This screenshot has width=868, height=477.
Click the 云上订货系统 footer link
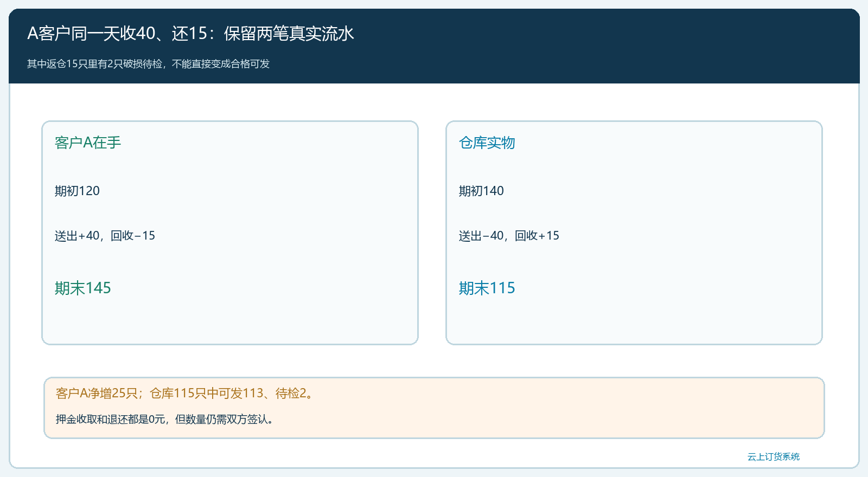(x=774, y=457)
